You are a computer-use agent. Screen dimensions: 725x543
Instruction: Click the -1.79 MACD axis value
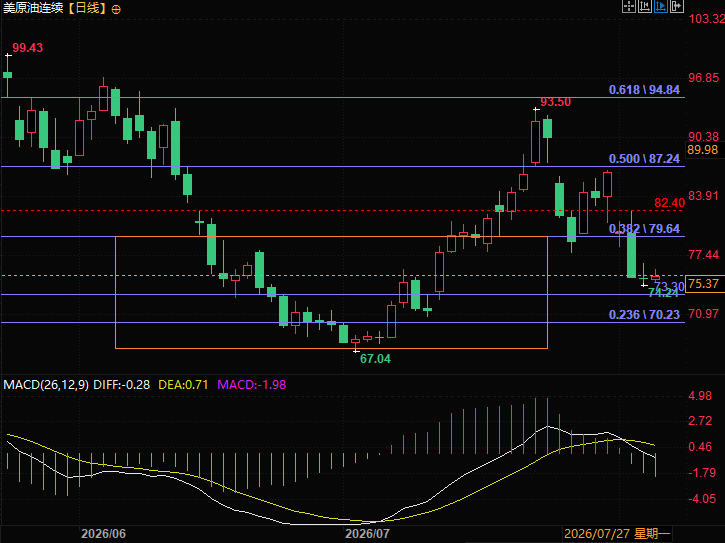point(702,473)
